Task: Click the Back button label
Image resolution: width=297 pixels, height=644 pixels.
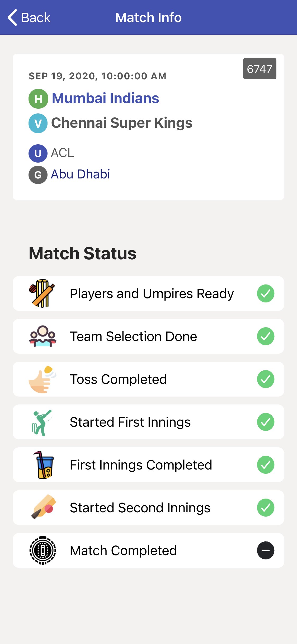Action: point(36,18)
